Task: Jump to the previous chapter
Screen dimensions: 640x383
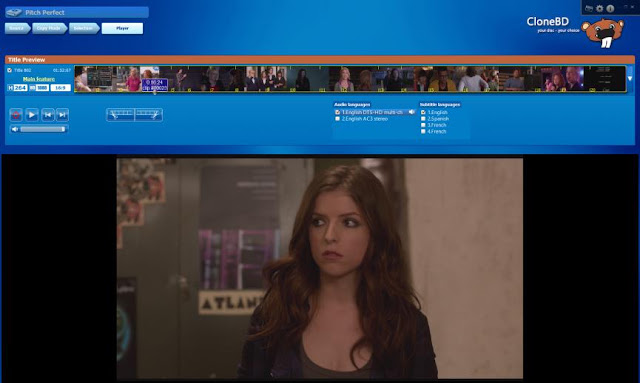Action: [x=47, y=115]
